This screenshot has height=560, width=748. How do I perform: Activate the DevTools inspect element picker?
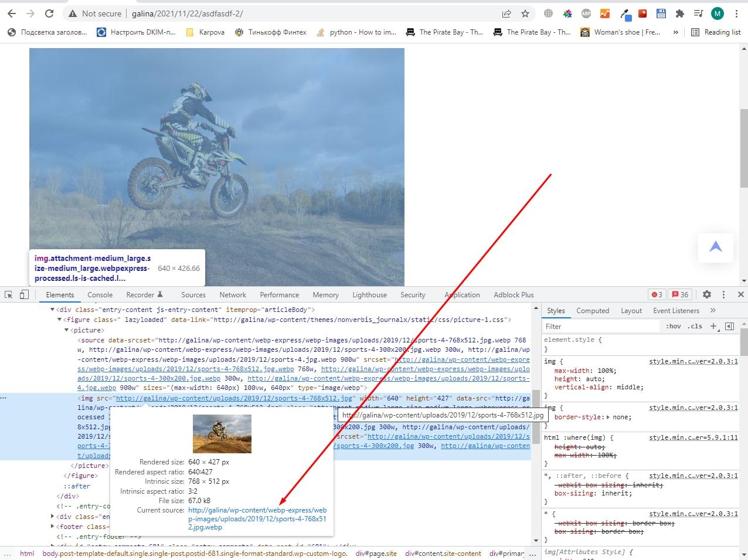[9, 294]
